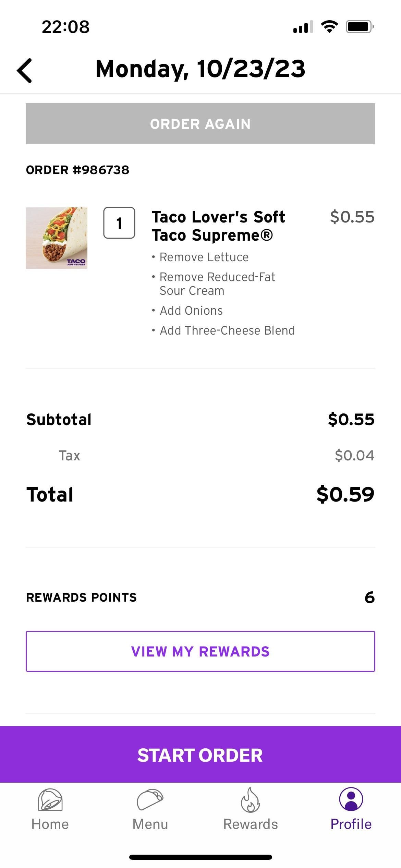Click View My Rewards button
401x868 pixels.
(x=200, y=651)
